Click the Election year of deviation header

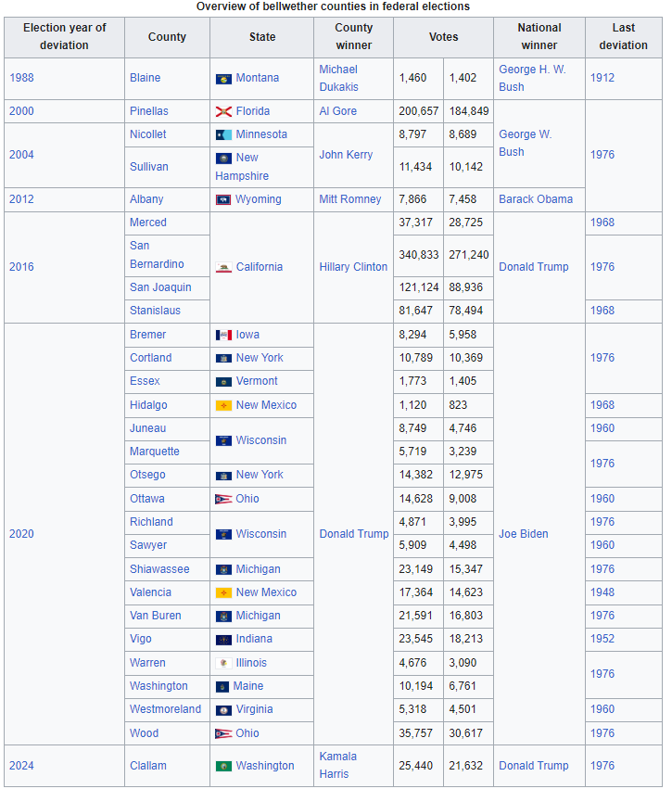64,37
